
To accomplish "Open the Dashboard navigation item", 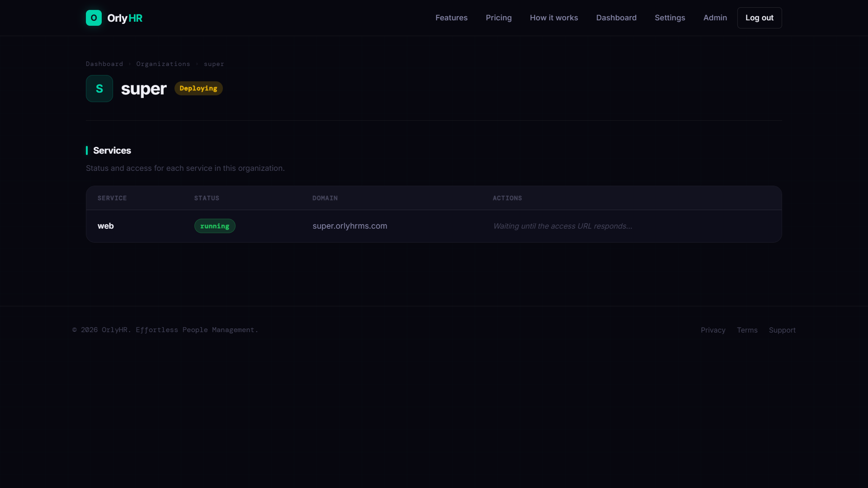I will pos(616,18).
